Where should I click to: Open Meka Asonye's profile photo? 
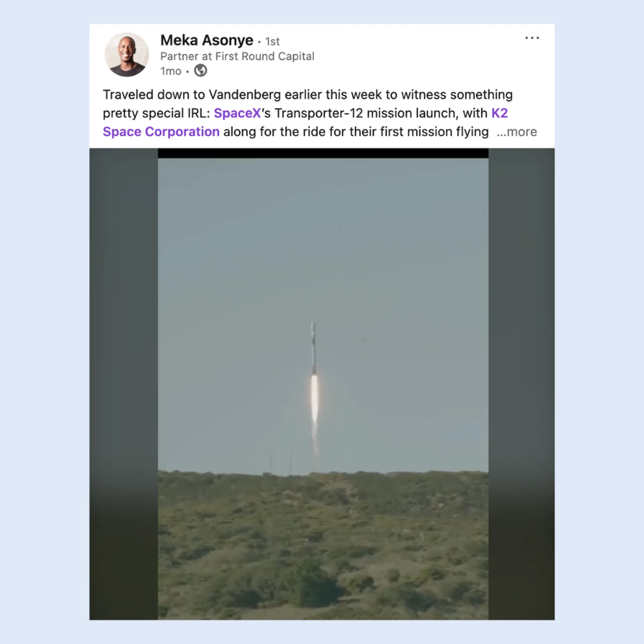[127, 54]
